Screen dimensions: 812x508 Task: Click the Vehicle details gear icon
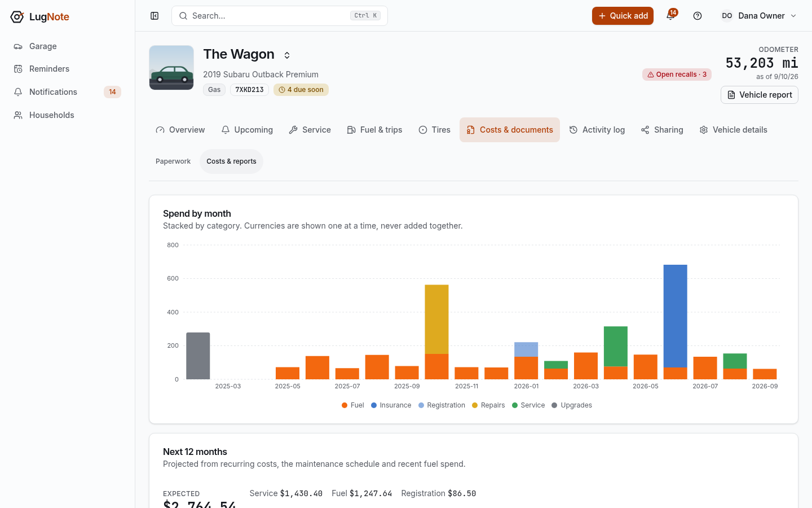click(x=704, y=130)
